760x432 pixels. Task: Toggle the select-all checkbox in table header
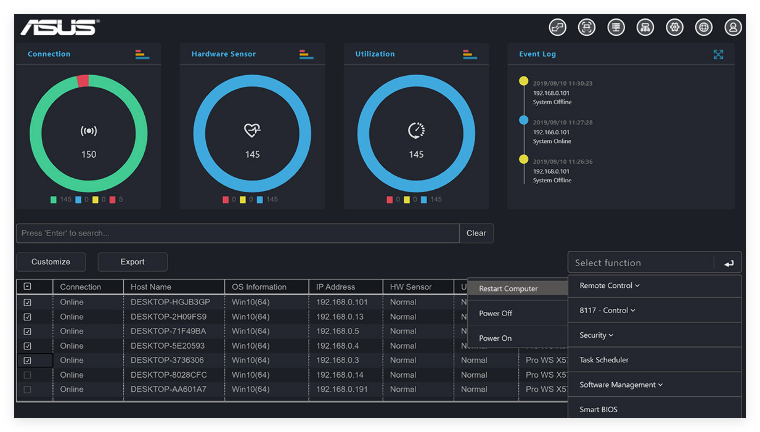click(x=28, y=287)
